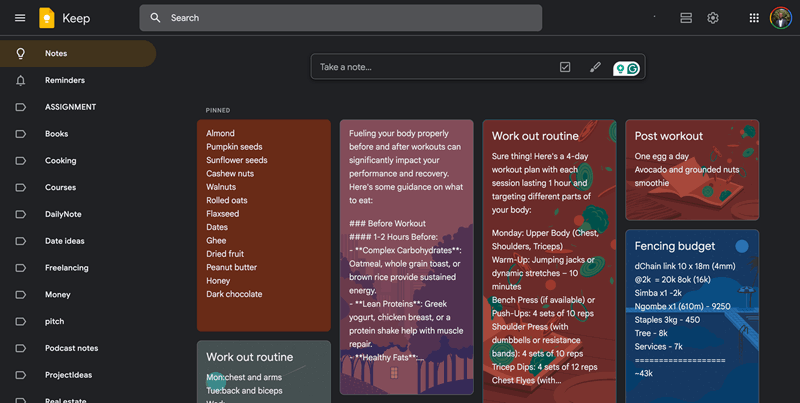Image resolution: width=800 pixels, height=403 pixels.
Task: Click the Google Keep logo
Action: tap(47, 18)
